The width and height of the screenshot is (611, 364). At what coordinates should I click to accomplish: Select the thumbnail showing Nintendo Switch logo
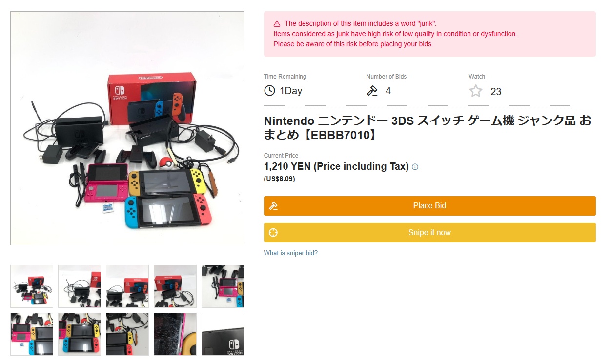tap(223, 334)
